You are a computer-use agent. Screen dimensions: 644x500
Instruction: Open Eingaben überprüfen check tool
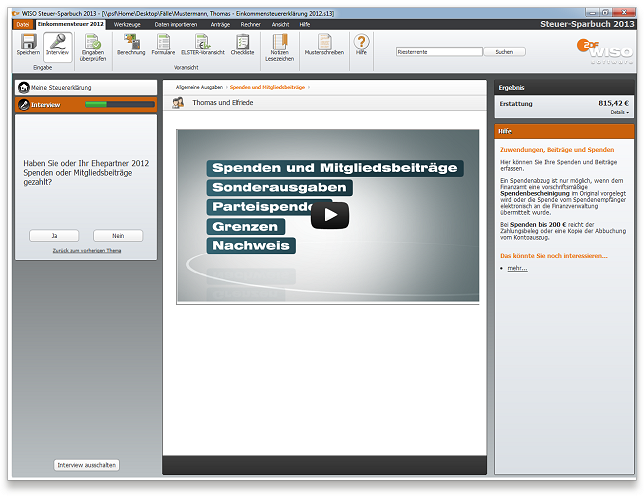[92, 46]
